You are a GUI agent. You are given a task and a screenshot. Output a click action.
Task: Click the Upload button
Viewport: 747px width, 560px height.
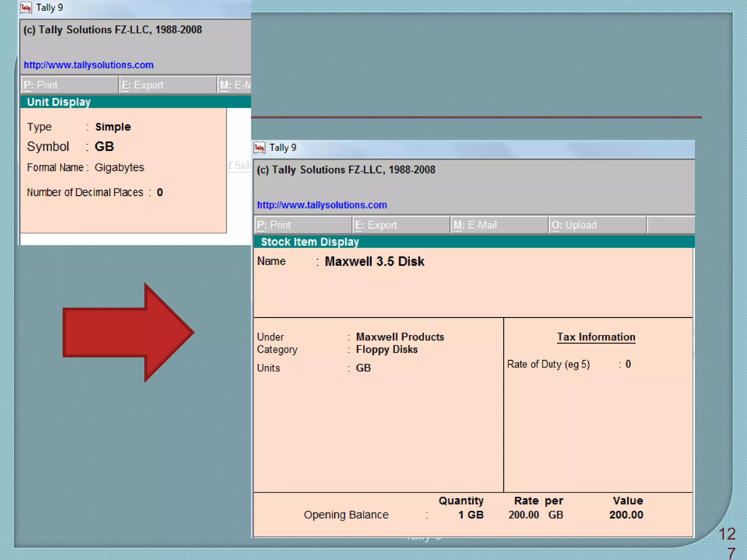[597, 225]
